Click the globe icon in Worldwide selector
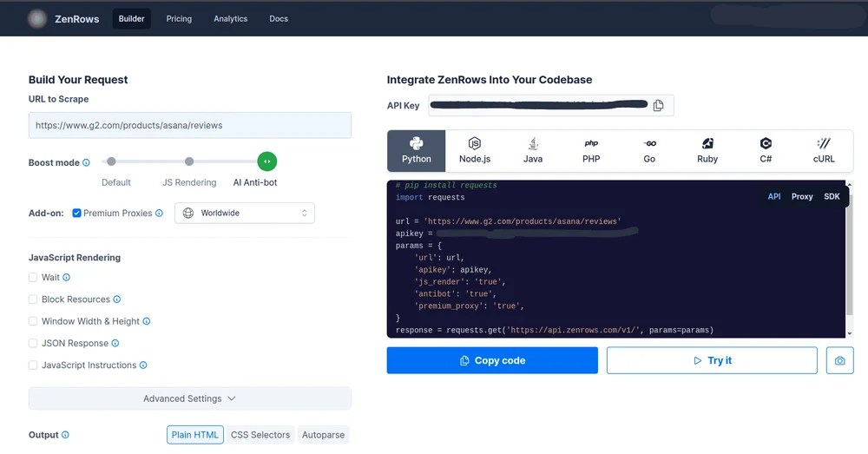The height and width of the screenshot is (454, 868). (188, 214)
